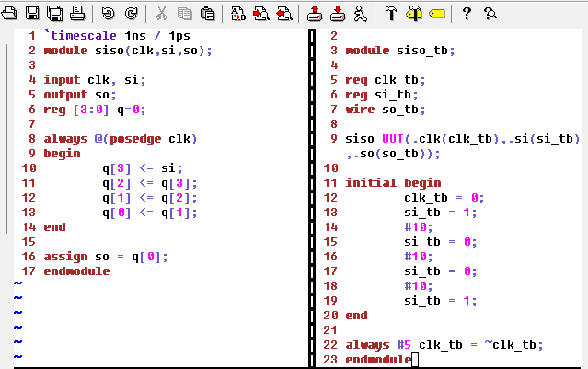Run a Vim script icon
This screenshot has width=588, height=369.
coord(360,13)
